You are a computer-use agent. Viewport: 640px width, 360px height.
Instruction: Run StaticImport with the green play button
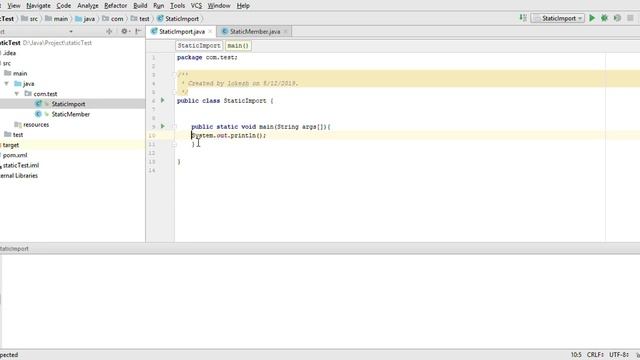[x=592, y=18]
